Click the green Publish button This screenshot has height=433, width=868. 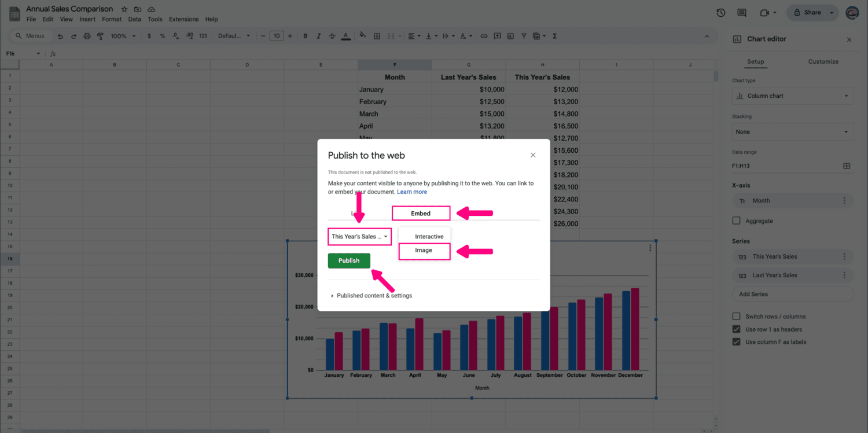349,260
